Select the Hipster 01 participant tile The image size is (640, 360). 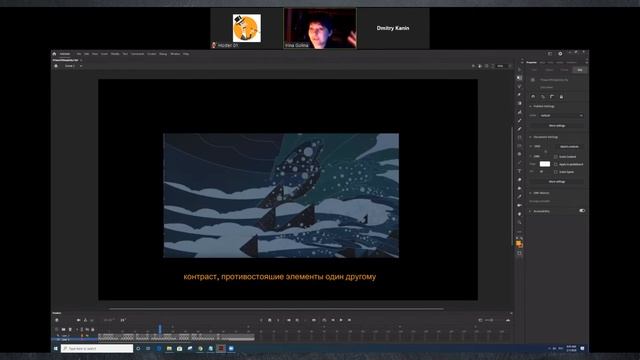click(x=247, y=28)
